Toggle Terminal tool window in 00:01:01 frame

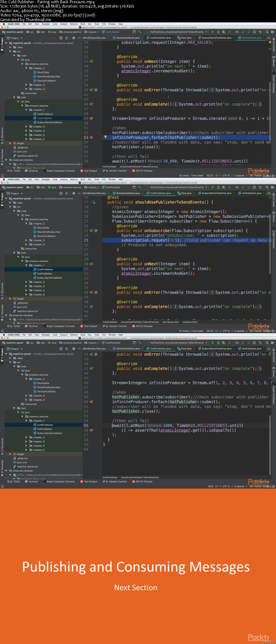31,171
